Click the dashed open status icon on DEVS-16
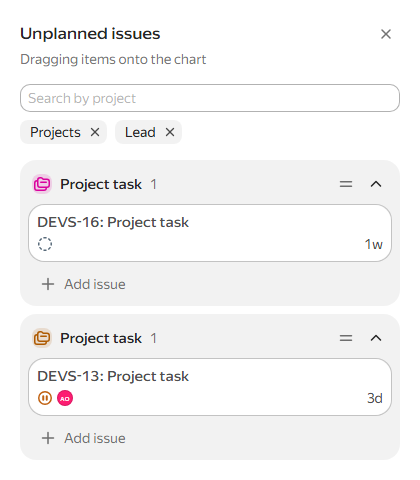Screen dimensions: 420x480 pyautogui.click(x=45, y=244)
